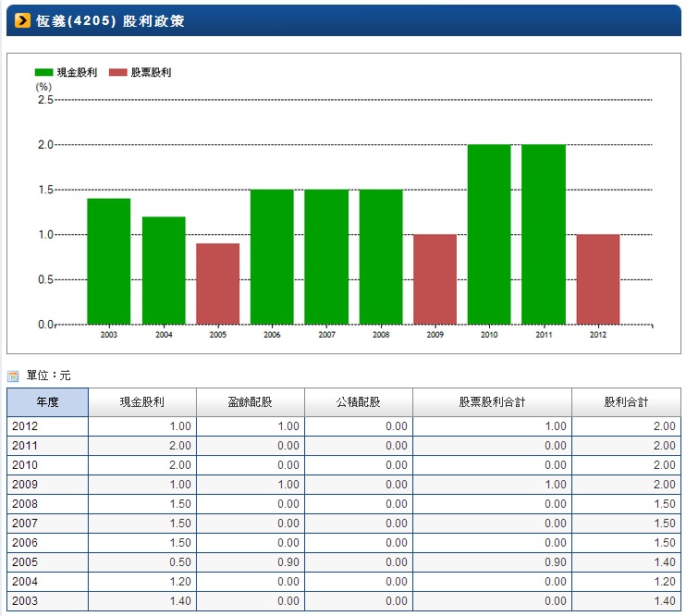Select the 年度 column header
Image resolution: width=686 pixels, height=616 pixels.
coord(47,402)
